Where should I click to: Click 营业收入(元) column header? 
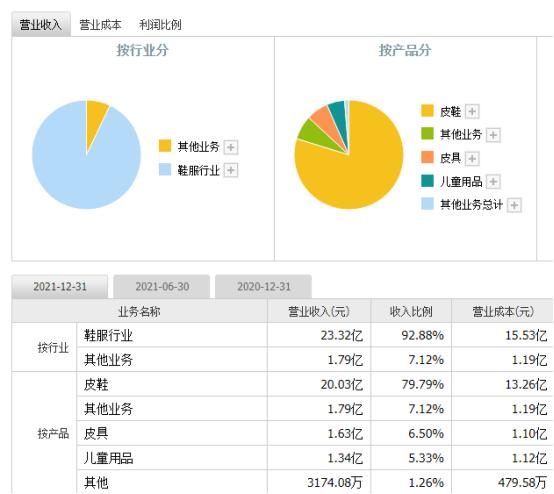[x=319, y=311]
